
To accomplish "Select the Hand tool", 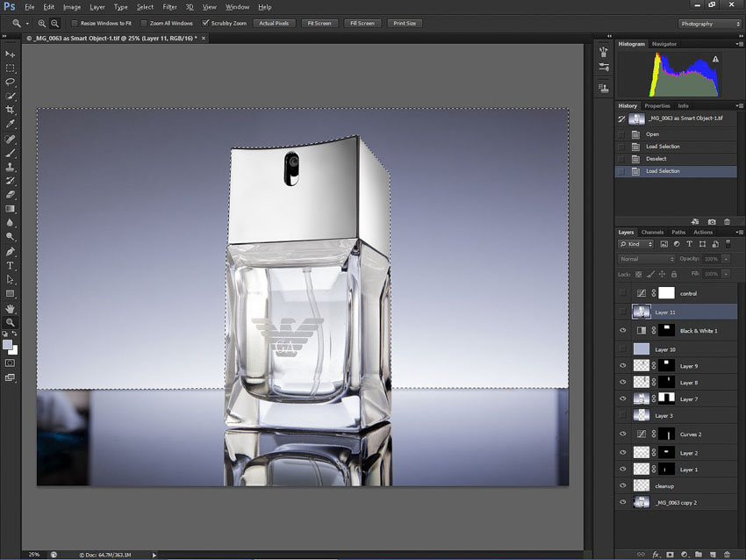I will 10,309.
